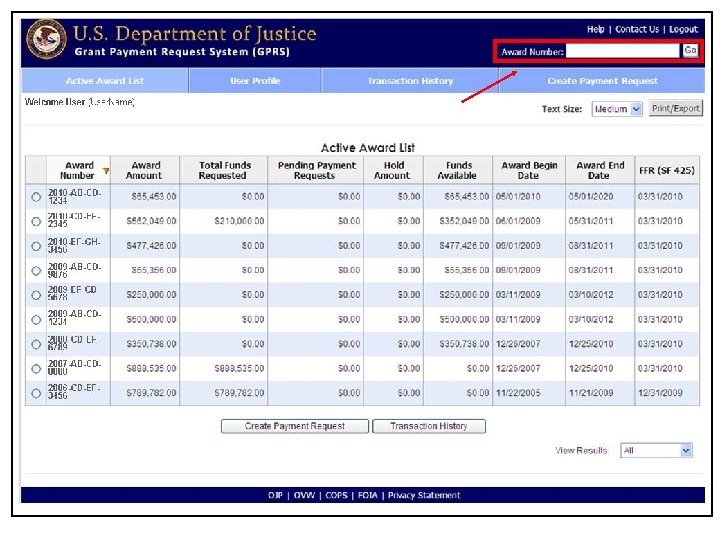Select radio button for award 2010-AB-CD-1234
The width and height of the screenshot is (720, 540).
tap(36, 197)
